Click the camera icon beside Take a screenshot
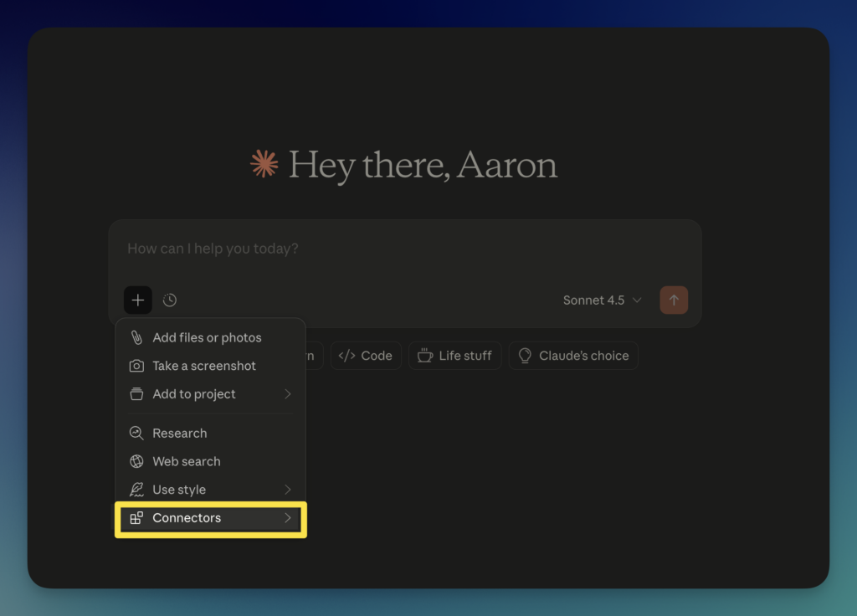Screen dimensions: 857x616 (x=136, y=366)
